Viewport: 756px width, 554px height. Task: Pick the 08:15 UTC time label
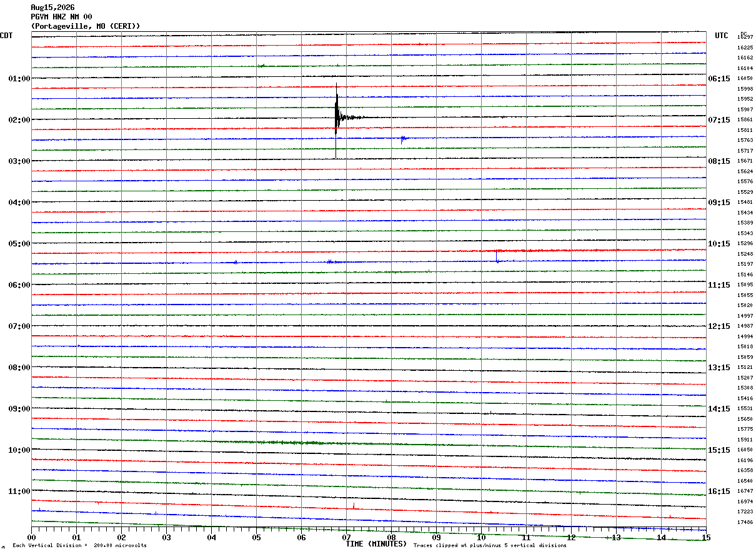coord(719,161)
